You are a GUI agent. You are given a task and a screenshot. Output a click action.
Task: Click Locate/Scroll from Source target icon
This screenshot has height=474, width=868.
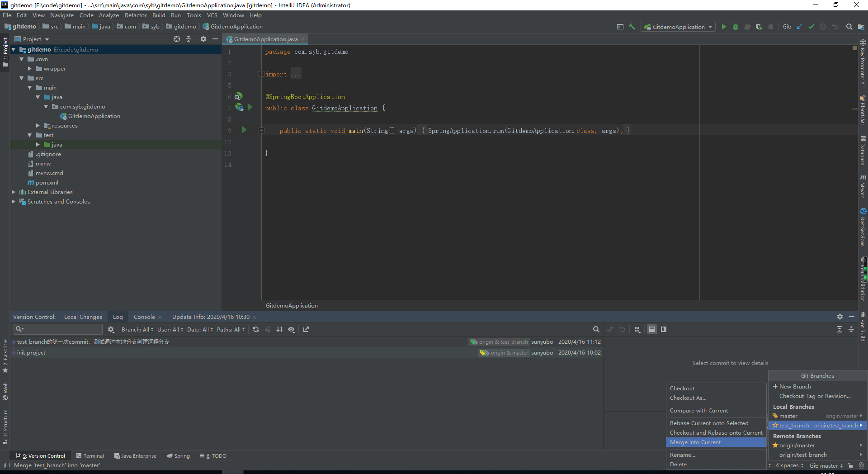tap(177, 39)
